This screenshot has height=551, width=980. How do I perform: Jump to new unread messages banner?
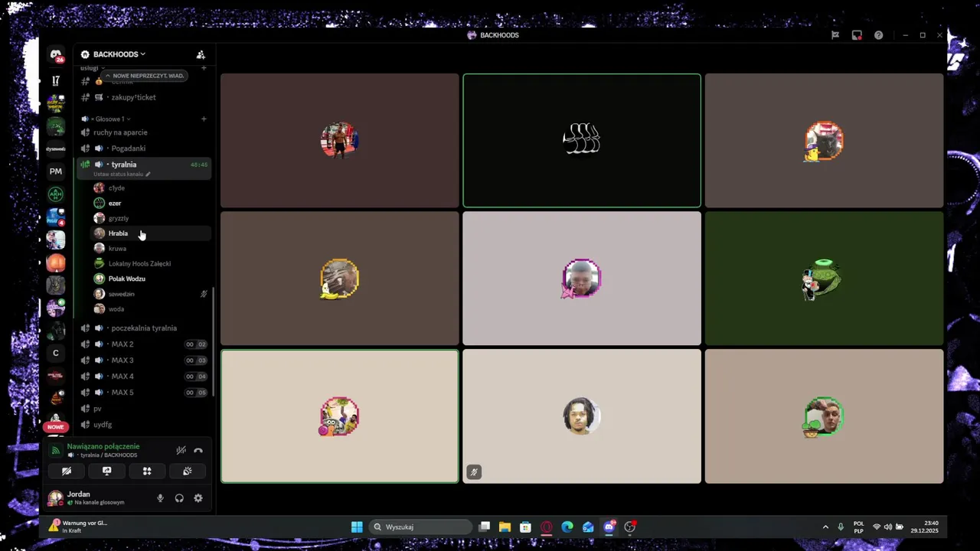[x=145, y=76]
